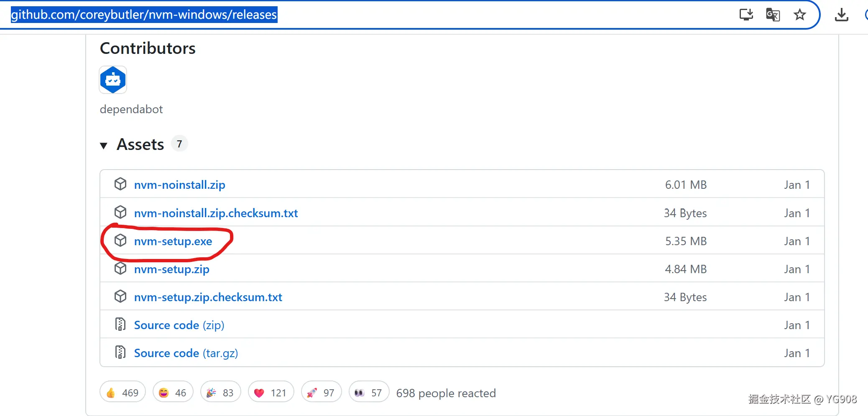Click the Assets count badge 7

[x=179, y=144]
